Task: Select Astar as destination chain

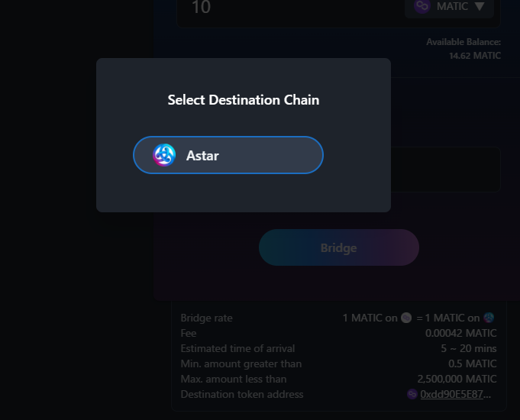Action: (x=228, y=155)
